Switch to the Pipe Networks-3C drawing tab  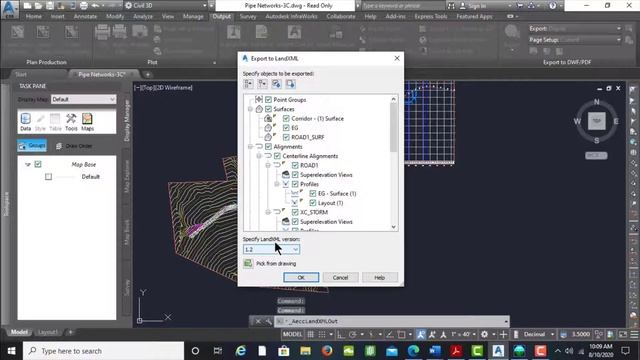[x=102, y=74]
